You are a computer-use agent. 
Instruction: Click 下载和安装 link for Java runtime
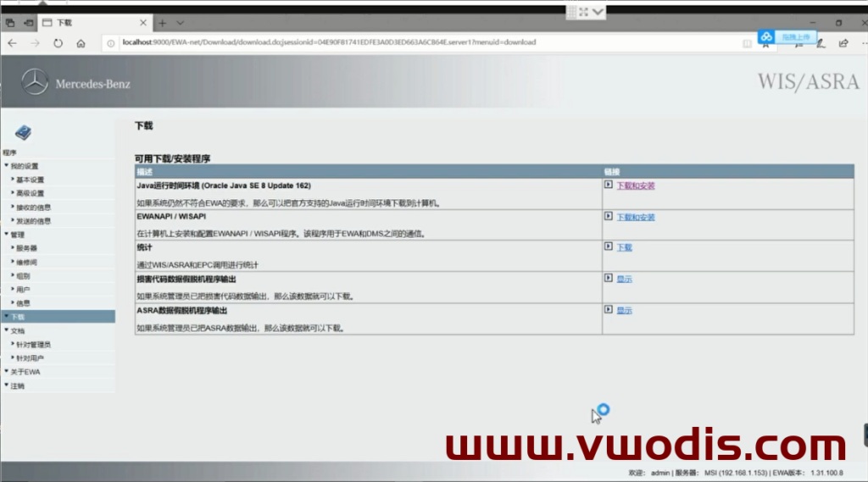636,186
